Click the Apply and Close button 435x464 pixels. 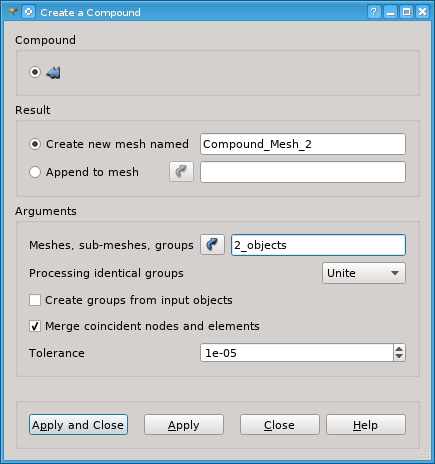(78, 425)
